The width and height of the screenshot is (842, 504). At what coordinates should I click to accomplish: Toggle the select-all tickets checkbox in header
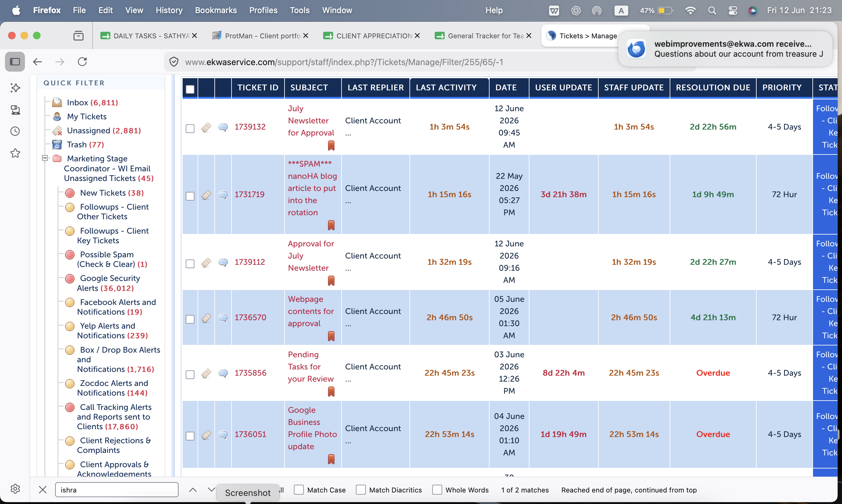coord(190,89)
